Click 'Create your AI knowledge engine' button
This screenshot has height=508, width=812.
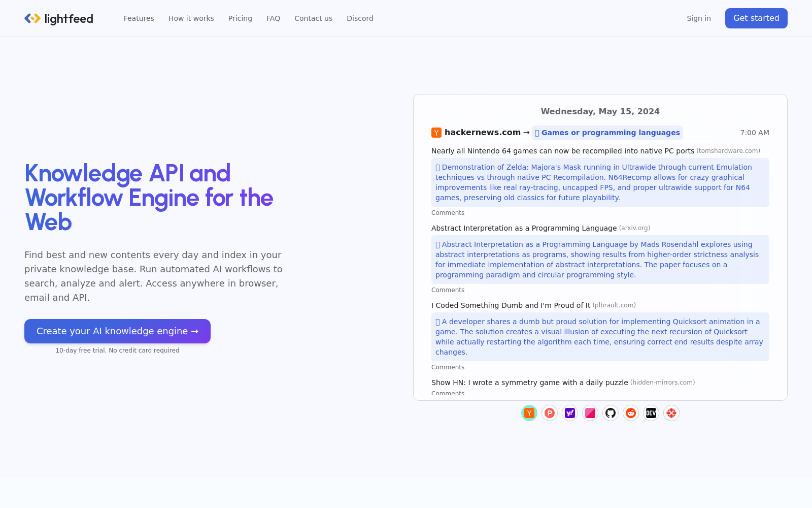click(x=117, y=331)
